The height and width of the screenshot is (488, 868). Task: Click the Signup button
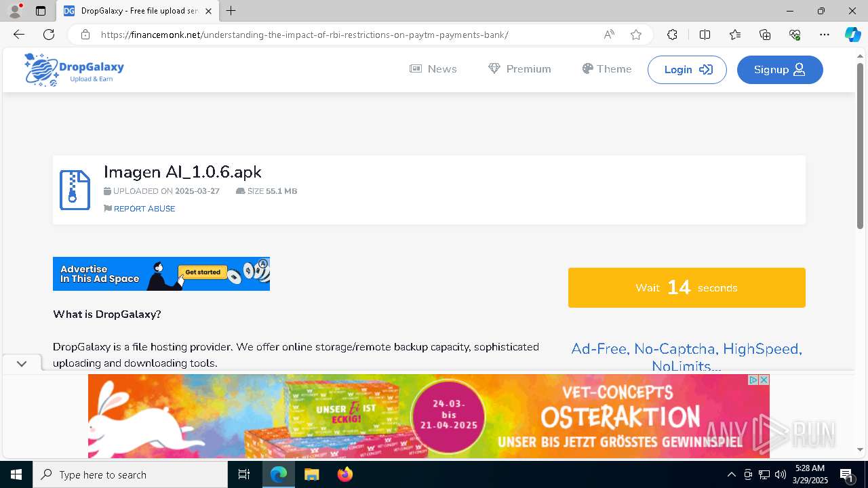[x=780, y=70]
